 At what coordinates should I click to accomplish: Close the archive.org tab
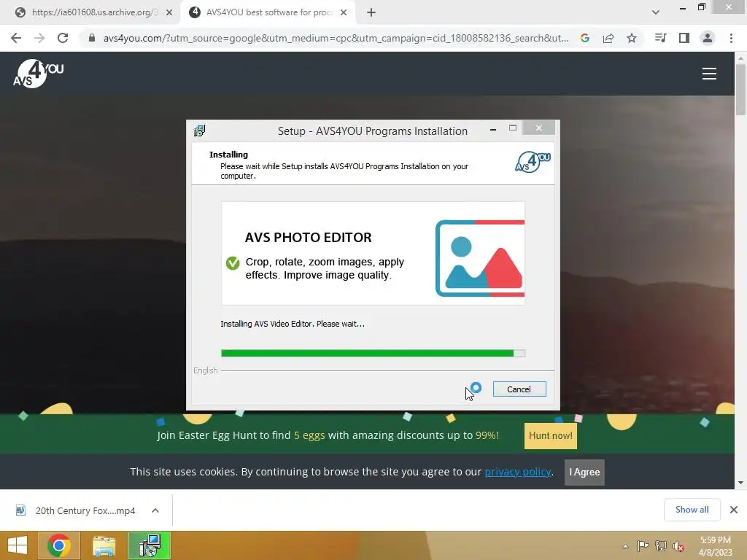coord(169,12)
